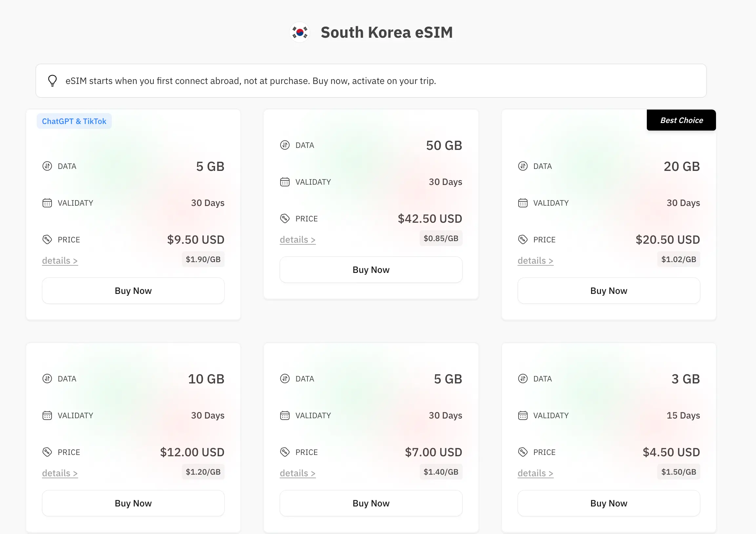Click the 3 GB data value
Image resolution: width=756 pixels, height=534 pixels.
point(686,379)
